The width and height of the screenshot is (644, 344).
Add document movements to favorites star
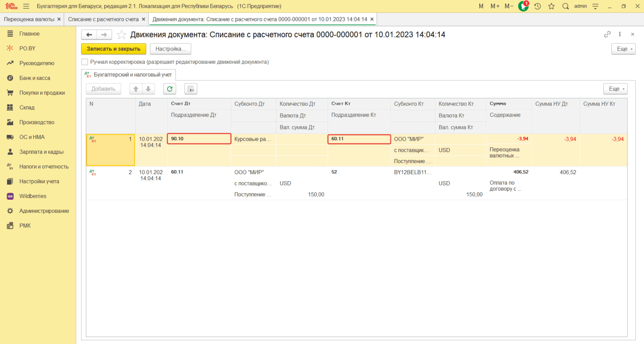tap(121, 35)
